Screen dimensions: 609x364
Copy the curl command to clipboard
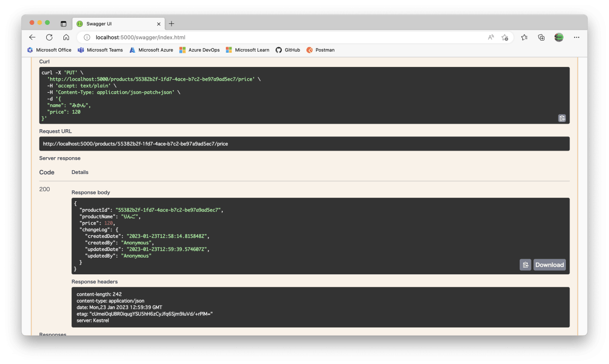click(562, 118)
